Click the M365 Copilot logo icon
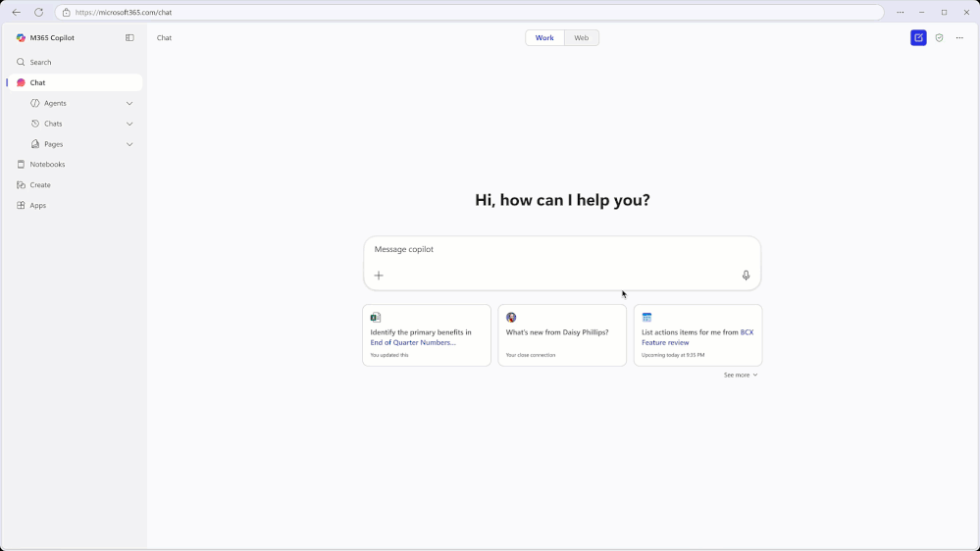This screenshot has height=551, width=980. (x=21, y=37)
